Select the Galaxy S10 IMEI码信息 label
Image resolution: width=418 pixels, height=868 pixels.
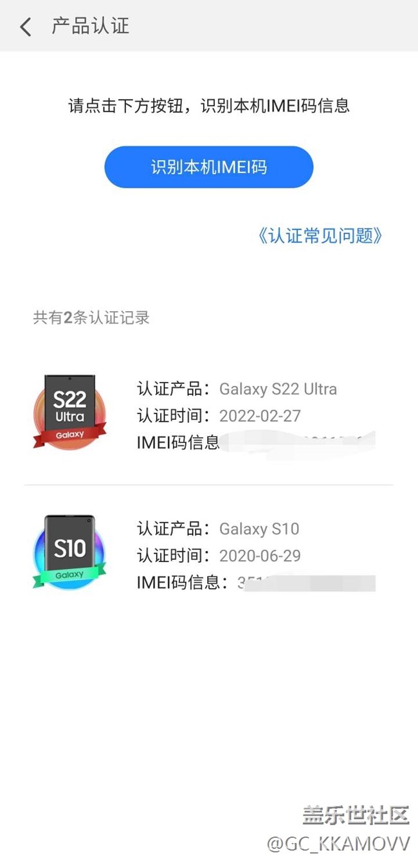pyautogui.click(x=178, y=583)
